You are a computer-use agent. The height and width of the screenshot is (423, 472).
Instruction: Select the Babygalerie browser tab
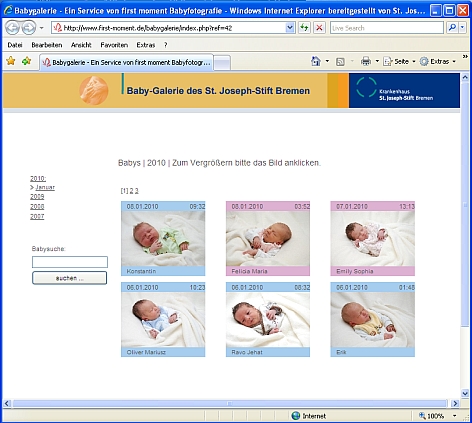pos(126,62)
